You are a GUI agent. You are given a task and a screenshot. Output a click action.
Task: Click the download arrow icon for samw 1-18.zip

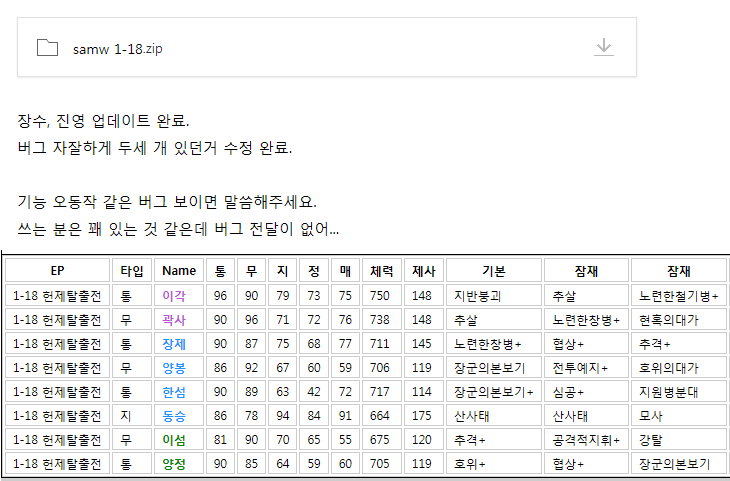[604, 47]
